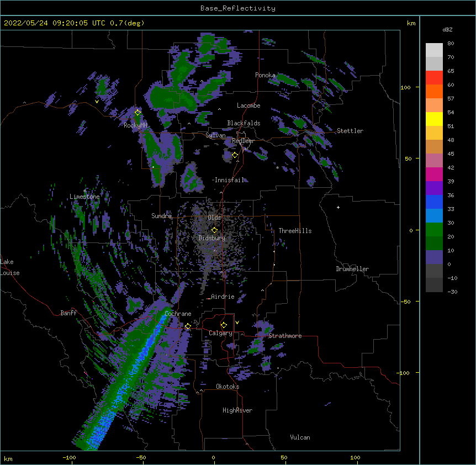The height and width of the screenshot is (465, 476).
Task: Click the Banff label
Action: pyautogui.click(x=68, y=313)
